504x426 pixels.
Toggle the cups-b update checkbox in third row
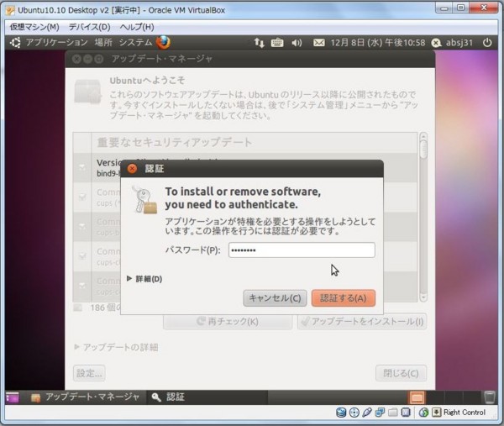[82, 226]
